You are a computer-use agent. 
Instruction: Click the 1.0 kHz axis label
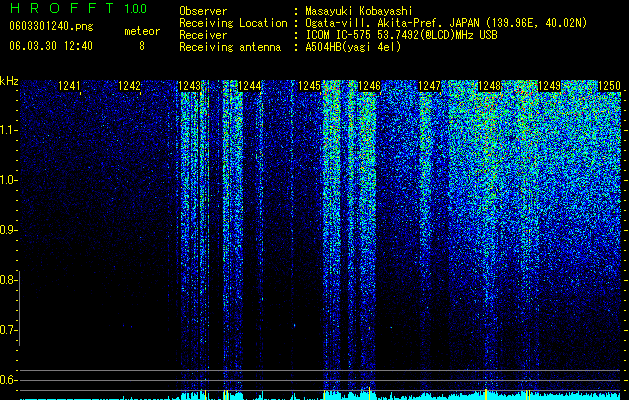coord(8,180)
